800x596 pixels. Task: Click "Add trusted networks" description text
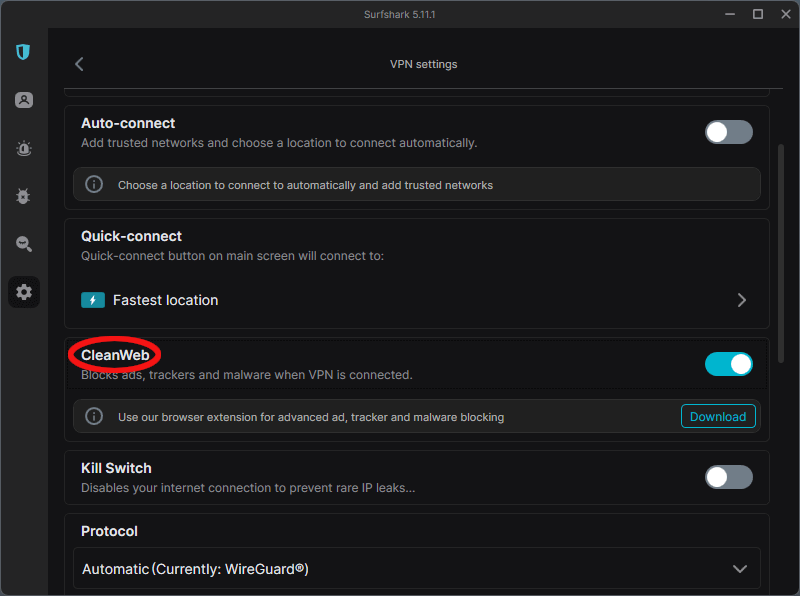click(279, 143)
